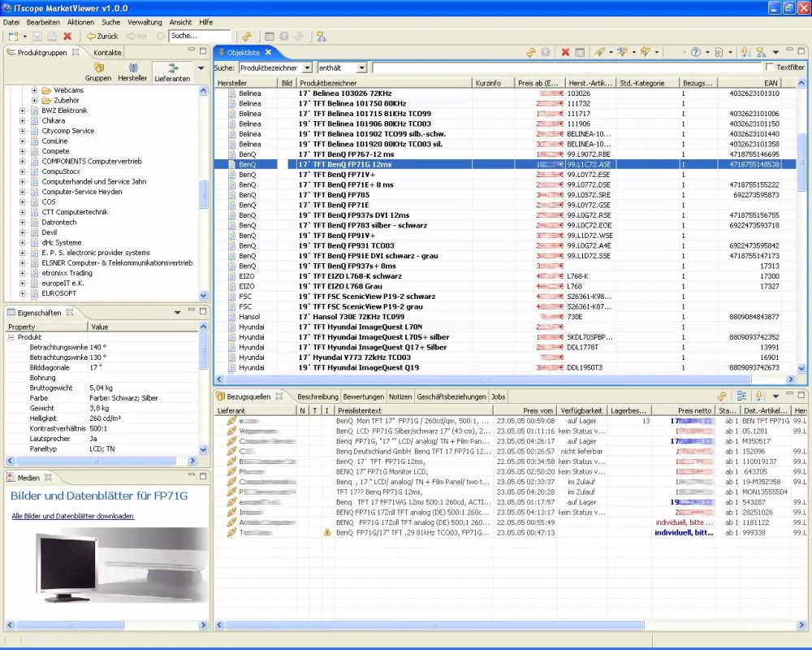Click the main toolbar refresh arrows icon

[x=247, y=37]
